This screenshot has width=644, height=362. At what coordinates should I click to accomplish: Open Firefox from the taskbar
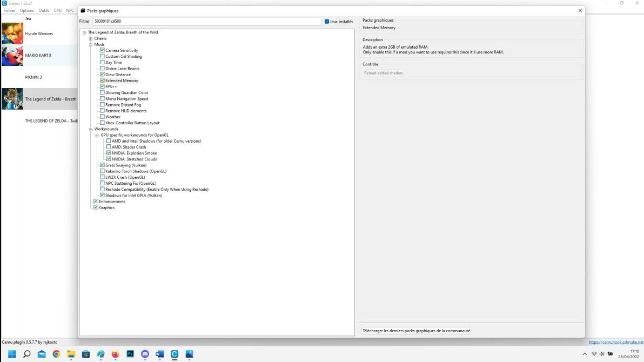(x=115, y=354)
